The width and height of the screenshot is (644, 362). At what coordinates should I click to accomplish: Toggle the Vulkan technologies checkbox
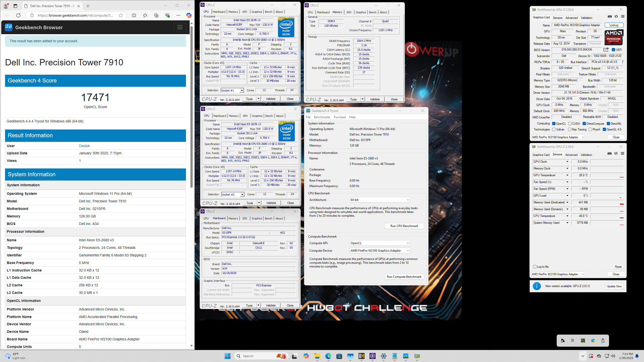tap(554, 129)
